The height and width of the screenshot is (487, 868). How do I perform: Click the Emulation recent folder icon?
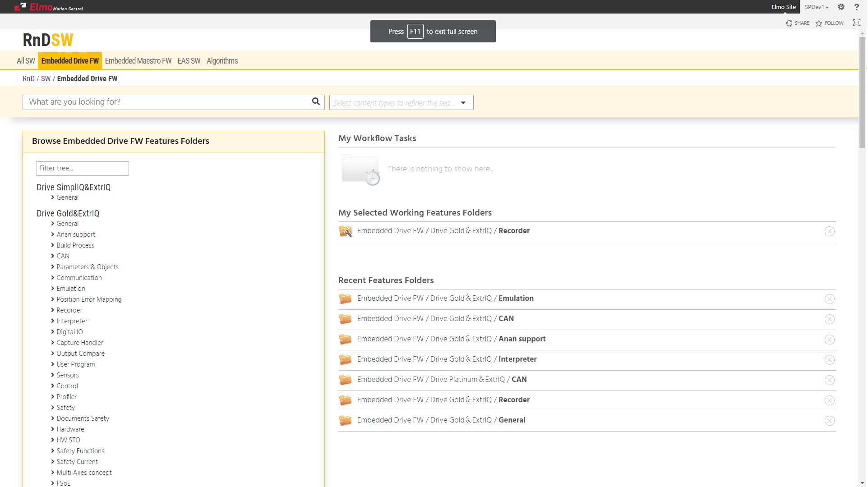(345, 299)
